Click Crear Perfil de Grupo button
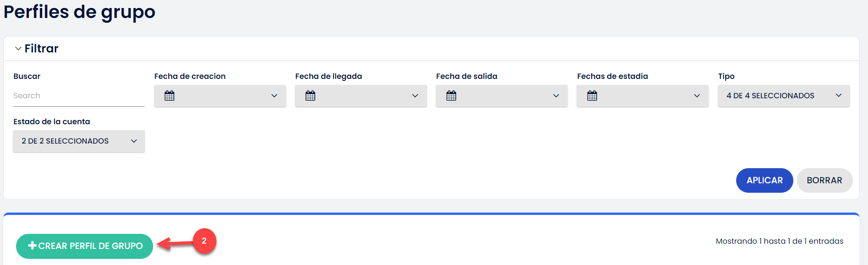Viewport: 868px width, 265px height. 85,246
